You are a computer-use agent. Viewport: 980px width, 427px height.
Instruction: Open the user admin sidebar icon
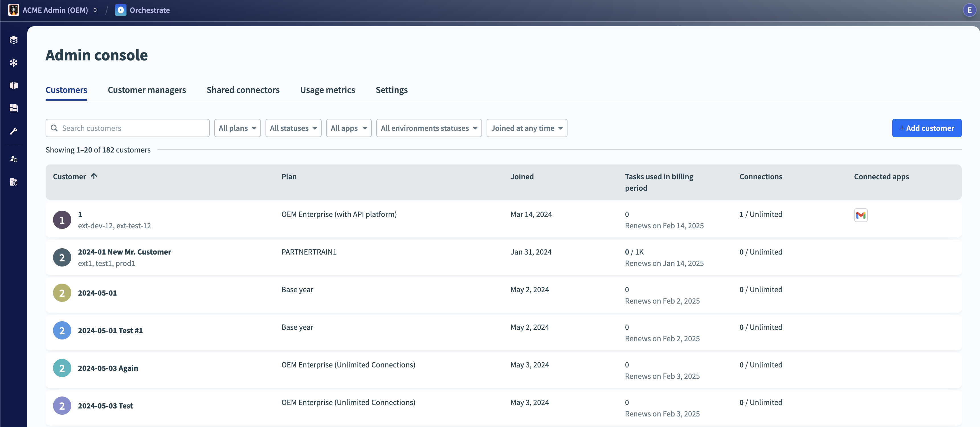pyautogui.click(x=13, y=159)
